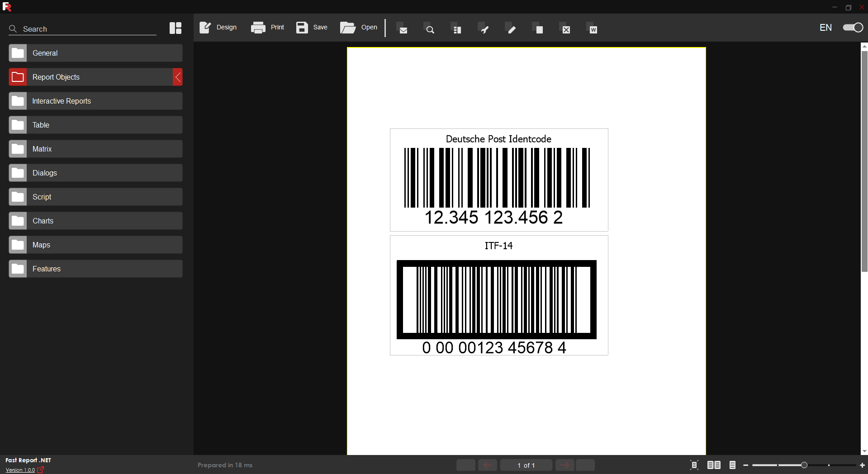Go to first page button
Viewport: 868px width, 474px height.
pyautogui.click(x=466, y=465)
